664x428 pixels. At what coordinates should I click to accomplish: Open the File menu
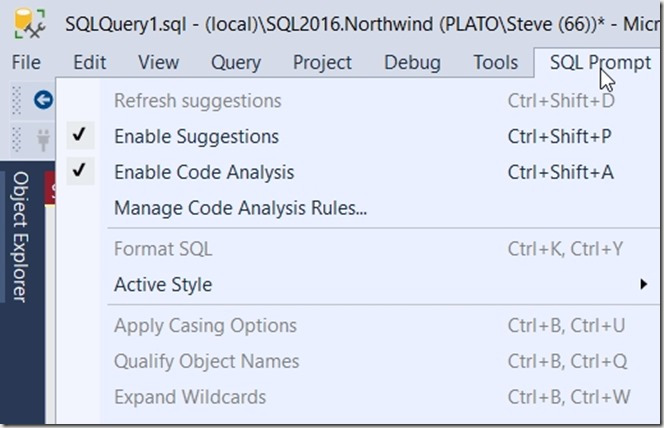pos(26,62)
